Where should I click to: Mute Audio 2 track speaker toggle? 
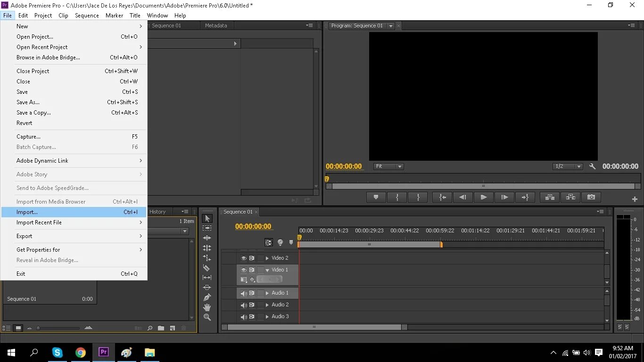point(244,305)
